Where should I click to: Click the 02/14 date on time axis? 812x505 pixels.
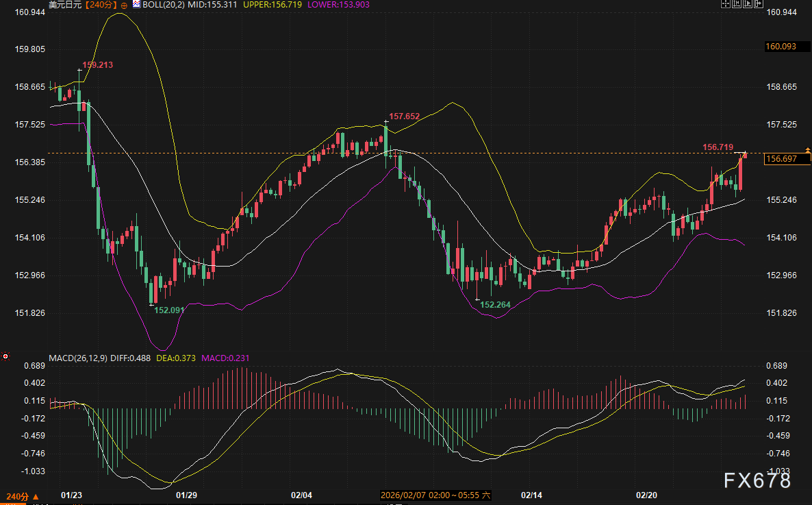pyautogui.click(x=531, y=495)
